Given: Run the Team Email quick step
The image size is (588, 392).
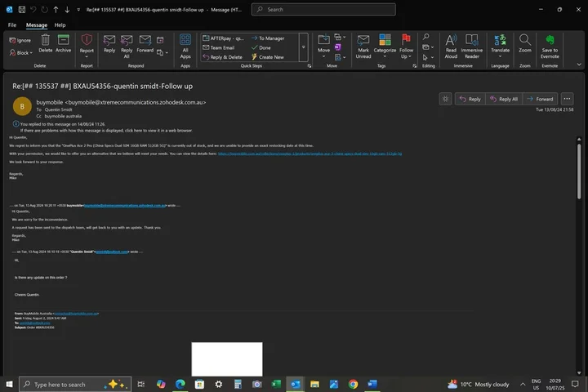Looking at the screenshot, I should tap(219, 47).
